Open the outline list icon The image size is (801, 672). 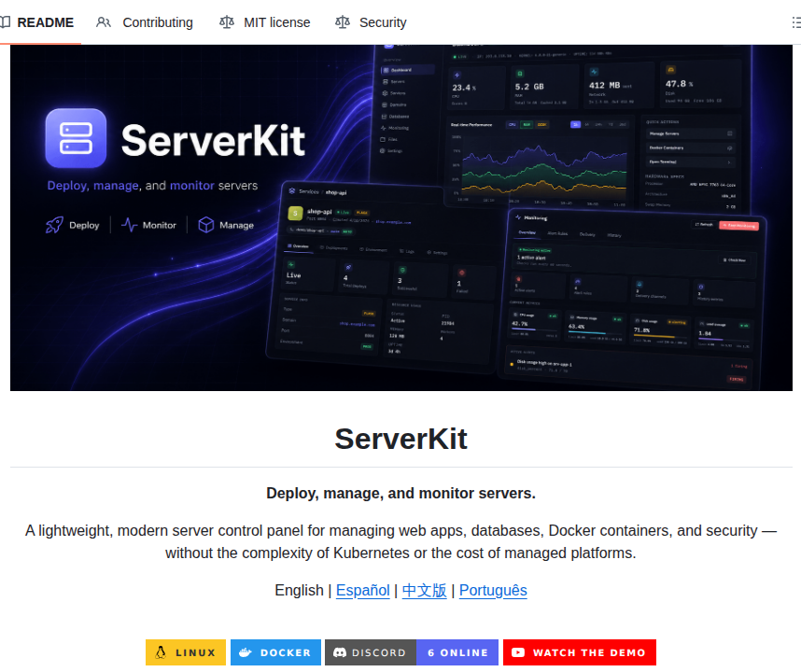(796, 22)
